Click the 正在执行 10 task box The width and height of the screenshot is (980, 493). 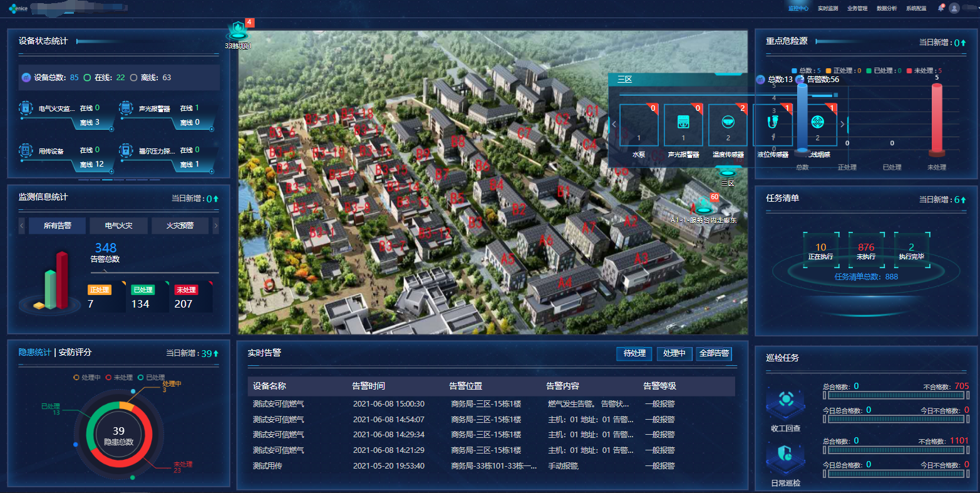[x=821, y=250]
